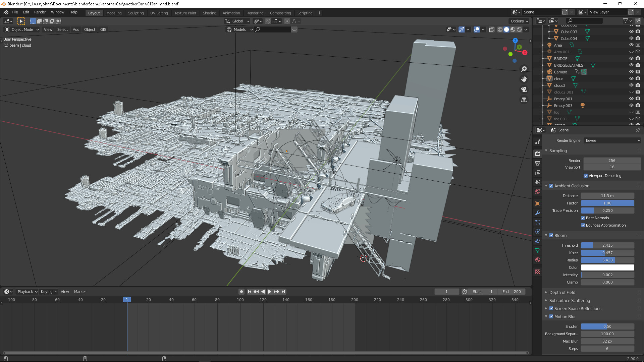Hide the BRIDGE object with eye icon
This screenshot has width=644, height=362.
click(631, 58)
